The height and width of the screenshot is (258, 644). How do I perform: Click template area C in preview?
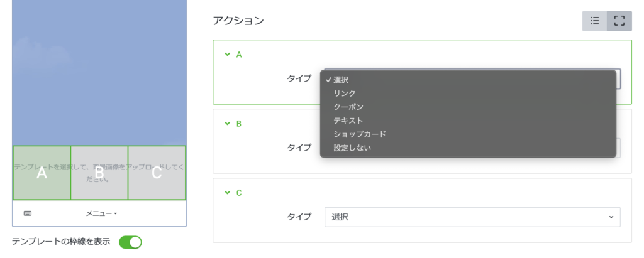157,173
